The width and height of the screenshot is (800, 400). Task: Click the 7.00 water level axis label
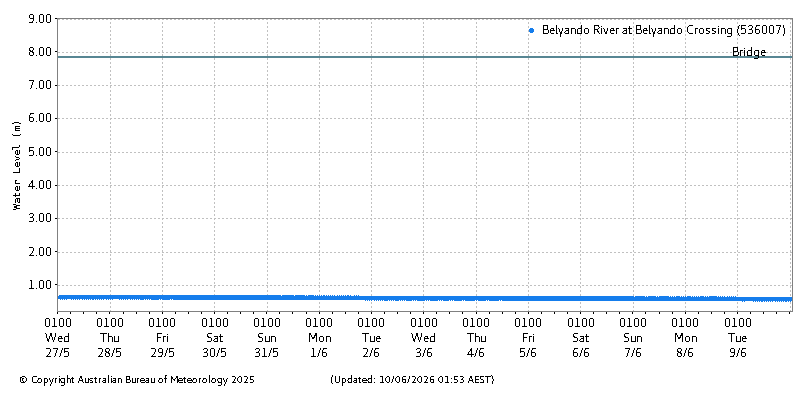coord(41,85)
